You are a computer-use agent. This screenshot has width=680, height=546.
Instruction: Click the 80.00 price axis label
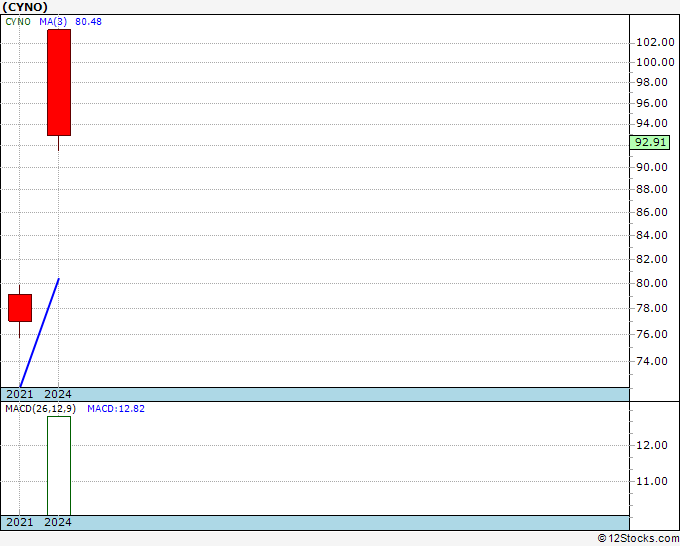pyautogui.click(x=651, y=283)
